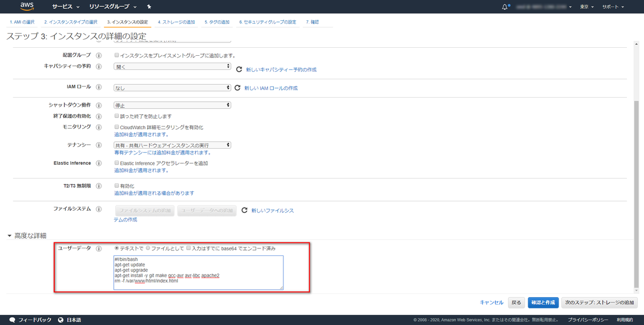Screen dimensions: 644x325
Task: Show info for Elastic Inference
Action: (99, 162)
